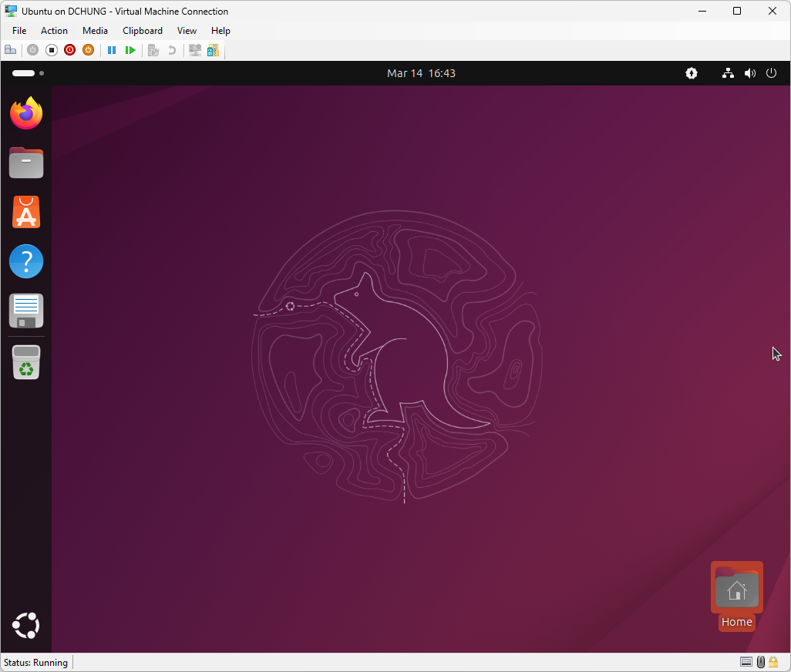
Task: Open the Ubuntu App Center icon
Action: pos(26,212)
